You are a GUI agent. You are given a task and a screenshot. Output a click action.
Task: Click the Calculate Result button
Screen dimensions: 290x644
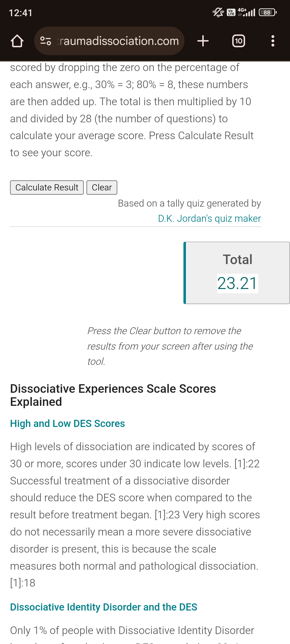pyautogui.click(x=47, y=188)
